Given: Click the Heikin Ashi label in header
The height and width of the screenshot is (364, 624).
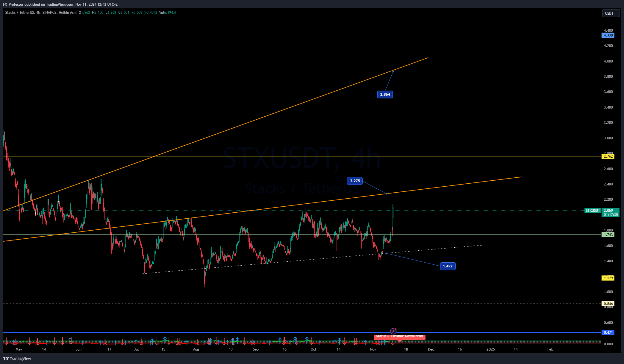Looking at the screenshot, I should 68,13.
